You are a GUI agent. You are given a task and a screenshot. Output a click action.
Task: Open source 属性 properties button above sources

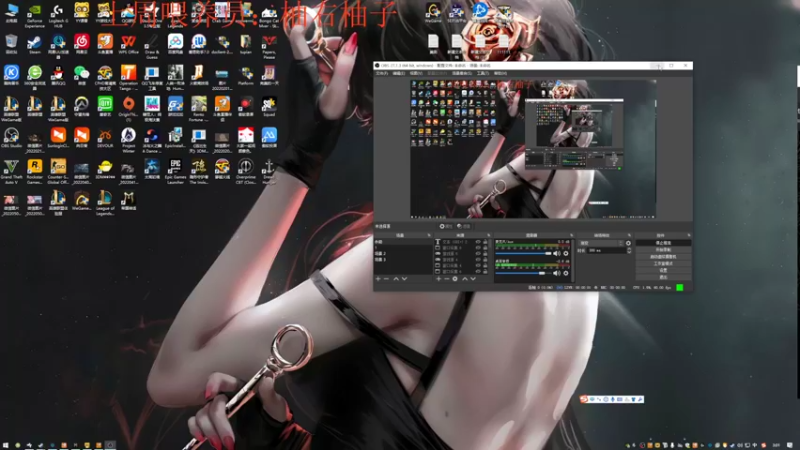[446, 226]
